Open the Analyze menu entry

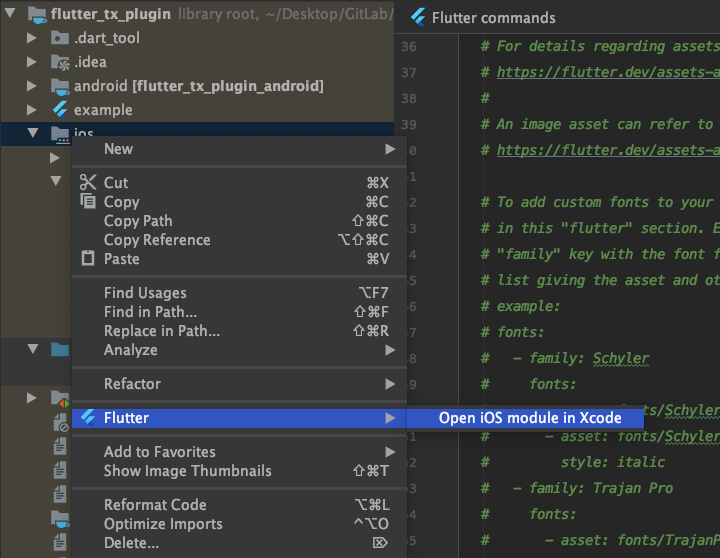(239, 350)
